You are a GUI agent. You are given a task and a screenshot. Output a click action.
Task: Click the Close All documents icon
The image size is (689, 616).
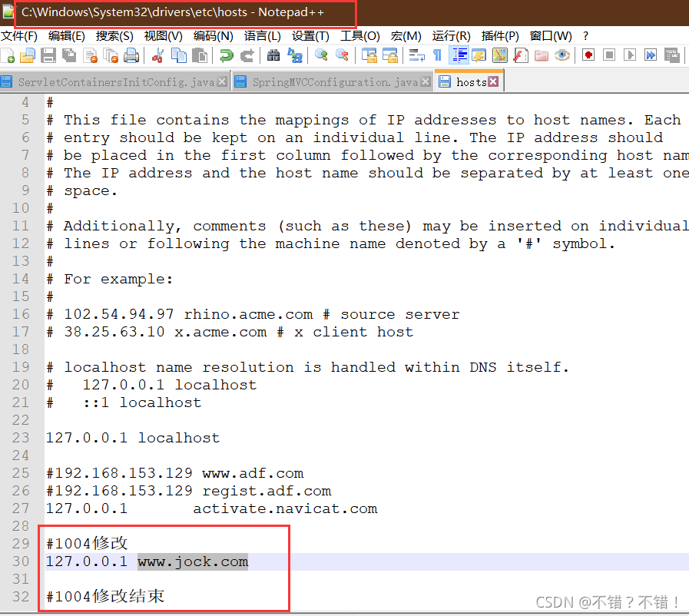(x=111, y=56)
